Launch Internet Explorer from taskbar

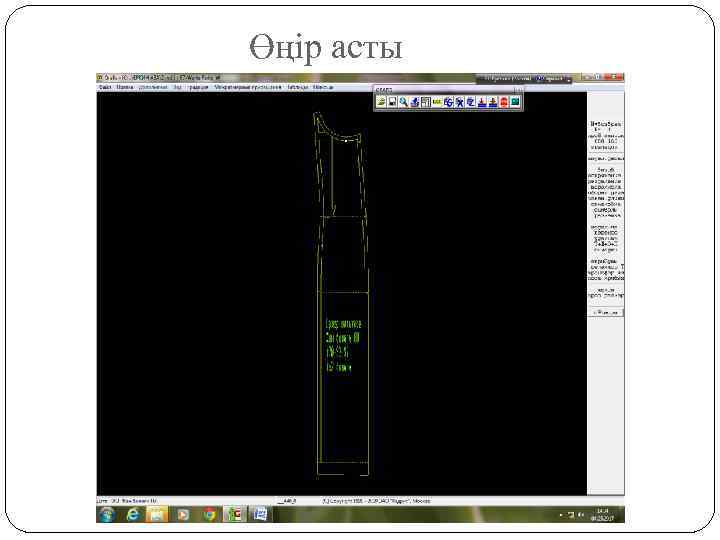[x=133, y=515]
